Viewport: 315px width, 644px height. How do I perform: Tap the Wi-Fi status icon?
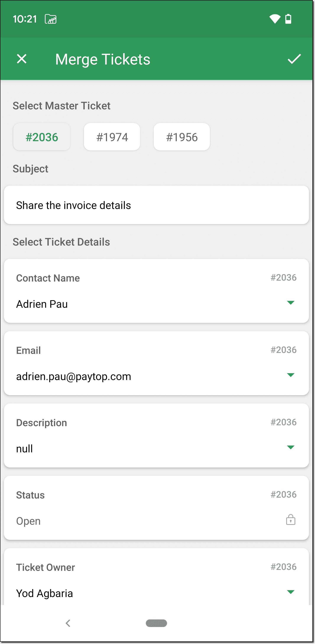[x=274, y=19]
